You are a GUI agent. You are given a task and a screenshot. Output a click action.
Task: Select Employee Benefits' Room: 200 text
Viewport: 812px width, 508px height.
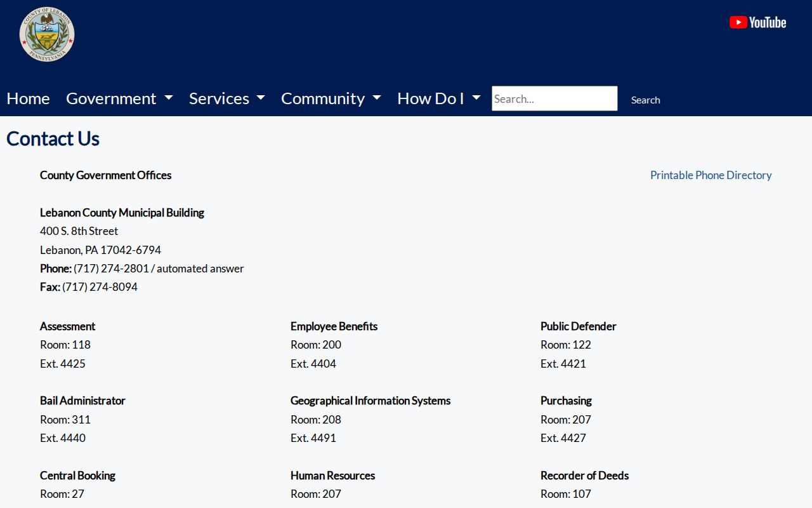pos(316,345)
